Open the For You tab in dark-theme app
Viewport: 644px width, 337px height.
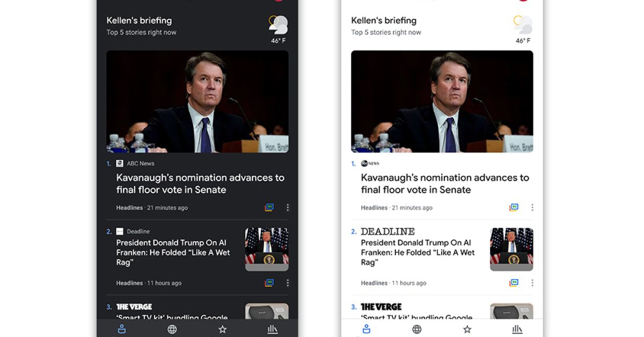(x=121, y=329)
